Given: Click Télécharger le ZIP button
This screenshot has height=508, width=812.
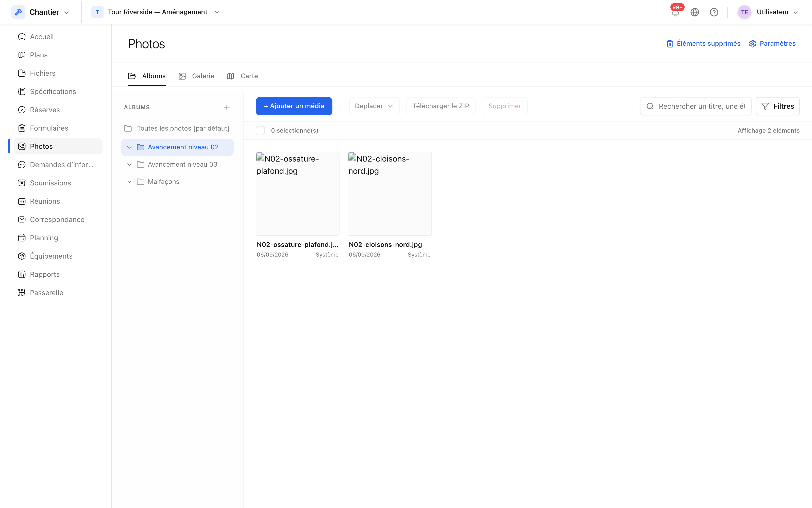Looking at the screenshot, I should [x=441, y=106].
